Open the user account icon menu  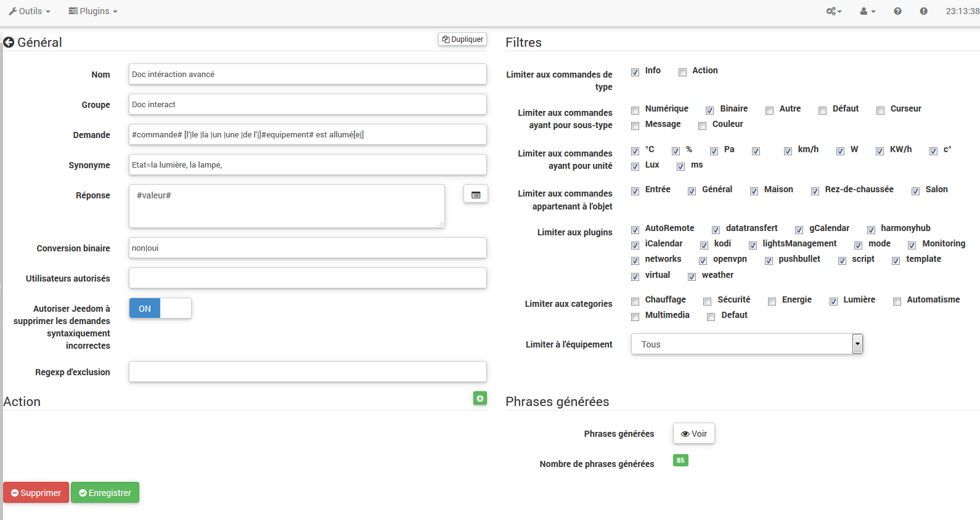tap(867, 11)
